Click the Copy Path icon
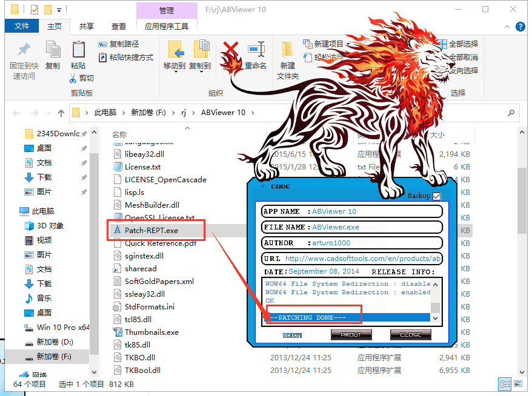Image resolution: width=532 pixels, height=396 pixels. 102,44
